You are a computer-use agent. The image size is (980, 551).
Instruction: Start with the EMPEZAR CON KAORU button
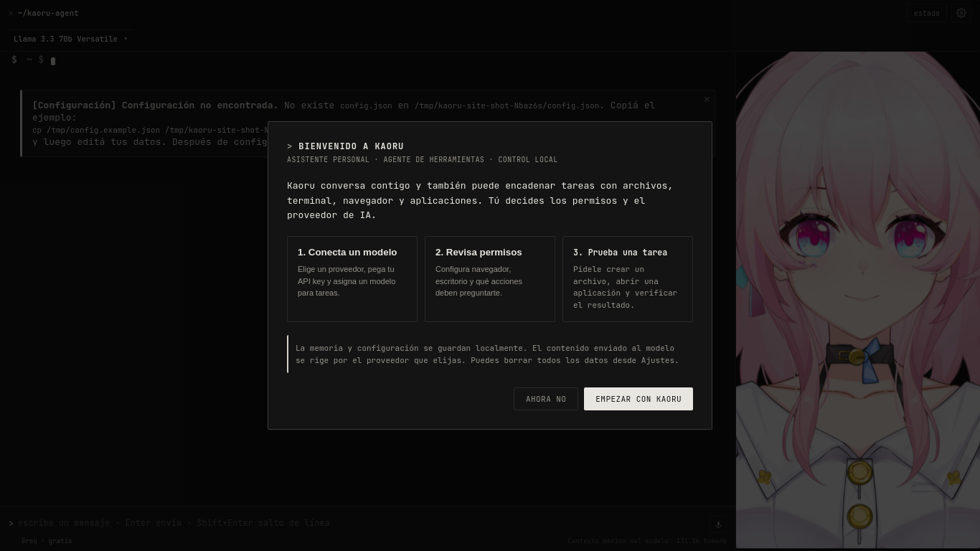click(x=639, y=399)
